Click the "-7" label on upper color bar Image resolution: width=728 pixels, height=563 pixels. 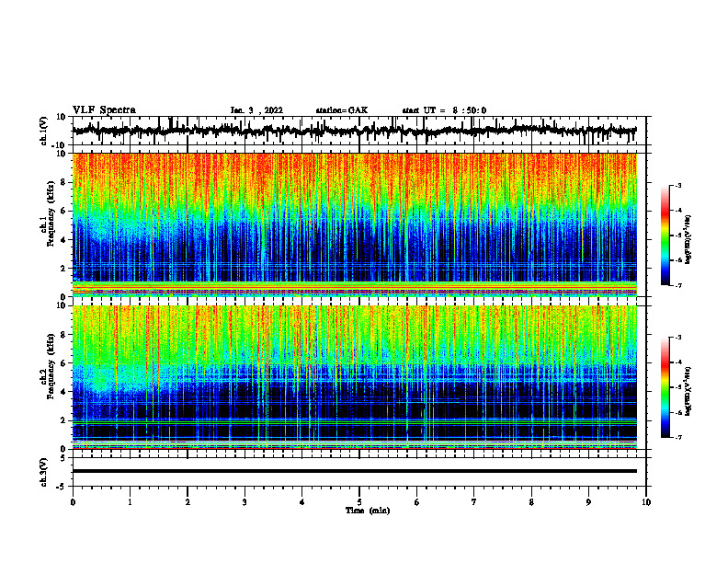pos(678,285)
